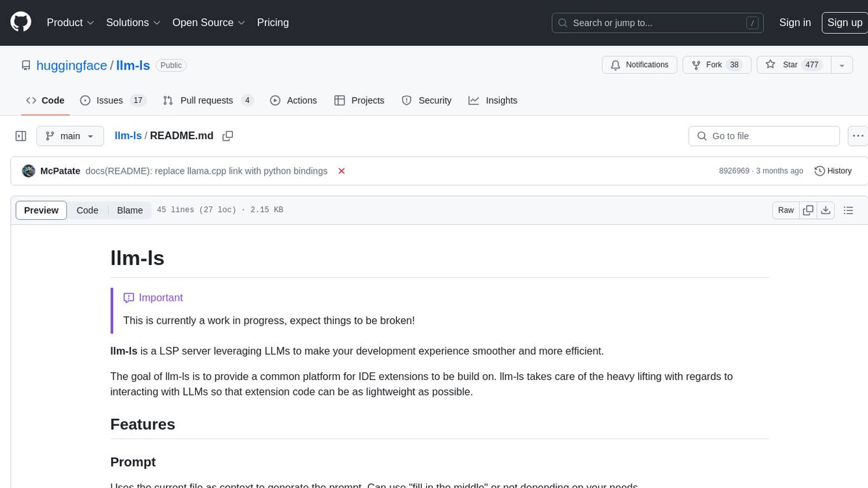Image resolution: width=868 pixels, height=488 pixels.
Task: Open the main branch selector
Action: coord(70,136)
